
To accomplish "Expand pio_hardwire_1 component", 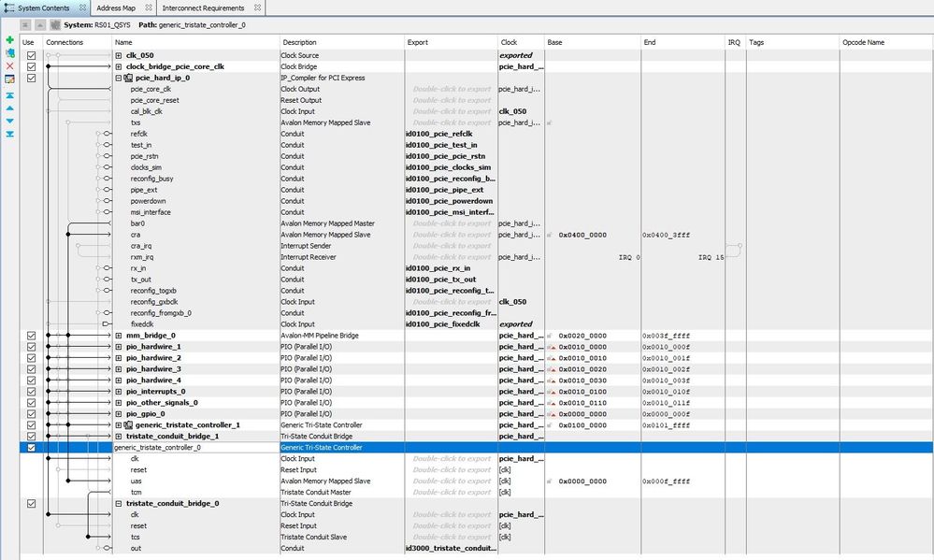I will point(119,347).
